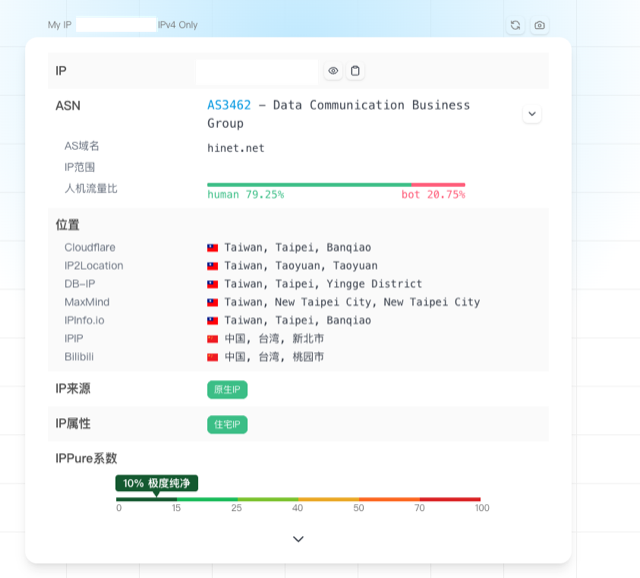The height and width of the screenshot is (578, 640).
Task: Click the 人机流量比 label
Action: [91, 188]
